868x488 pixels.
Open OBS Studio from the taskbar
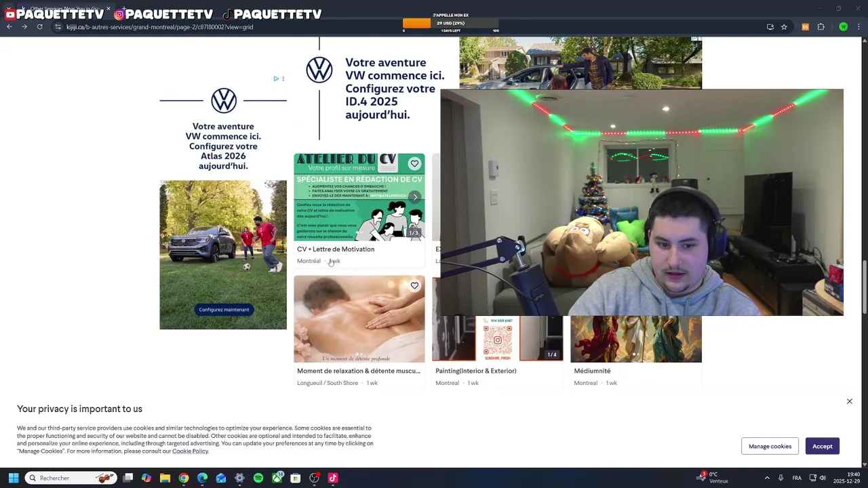pos(314,478)
